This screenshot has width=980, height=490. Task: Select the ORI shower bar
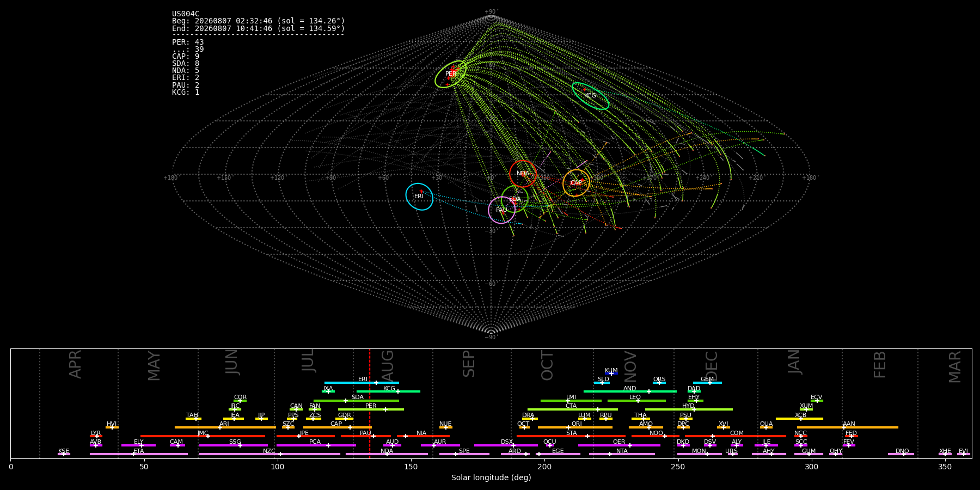pyautogui.click(x=575, y=427)
